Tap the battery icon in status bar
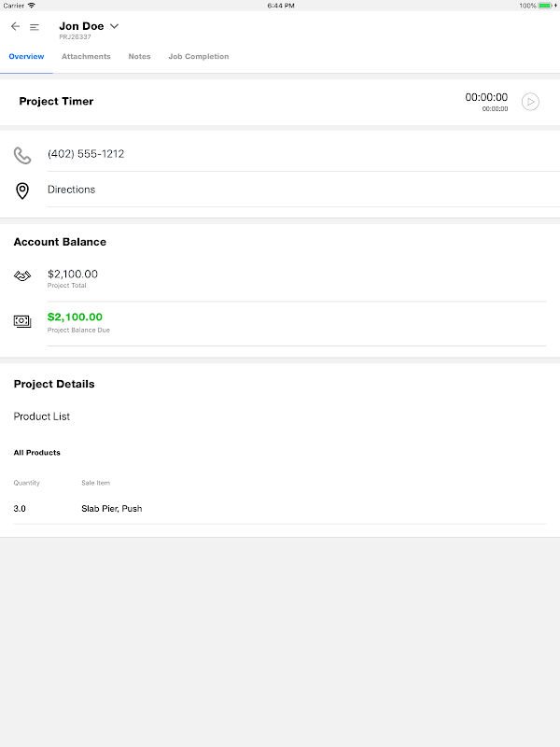 point(545,6)
